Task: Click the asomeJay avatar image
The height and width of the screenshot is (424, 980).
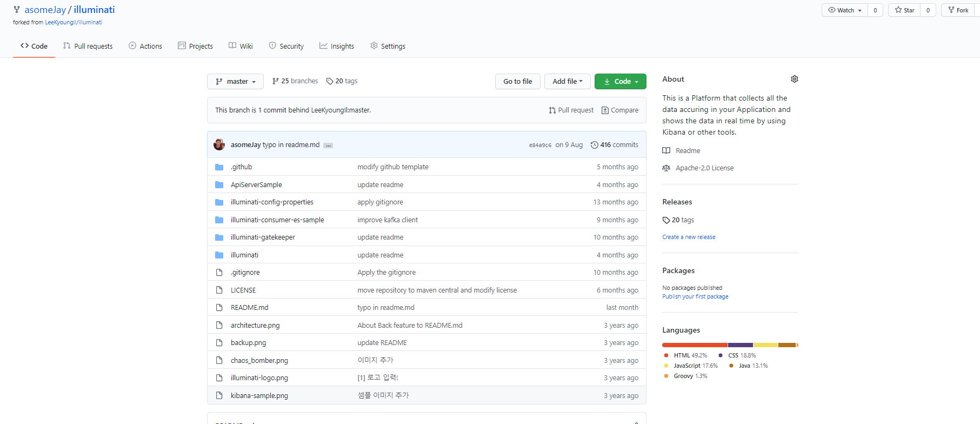Action: pos(219,144)
